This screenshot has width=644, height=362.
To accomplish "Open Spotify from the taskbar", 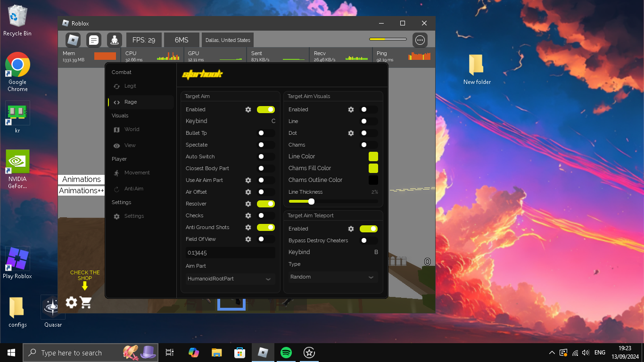I will 286,353.
